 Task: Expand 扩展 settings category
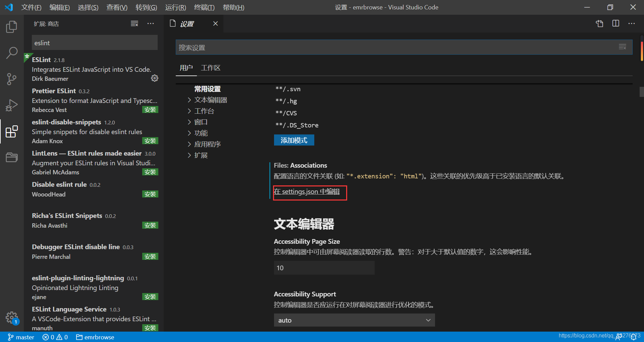pyautogui.click(x=198, y=155)
